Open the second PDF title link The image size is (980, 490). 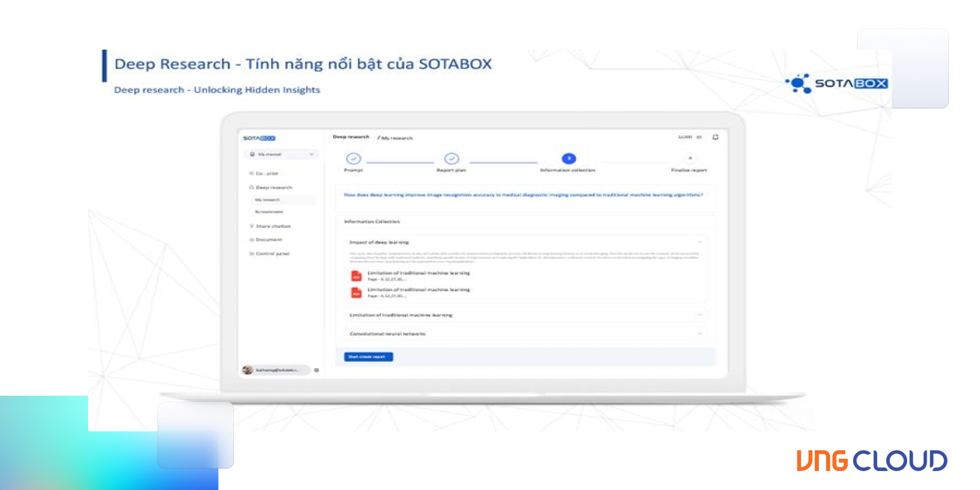[x=418, y=290]
